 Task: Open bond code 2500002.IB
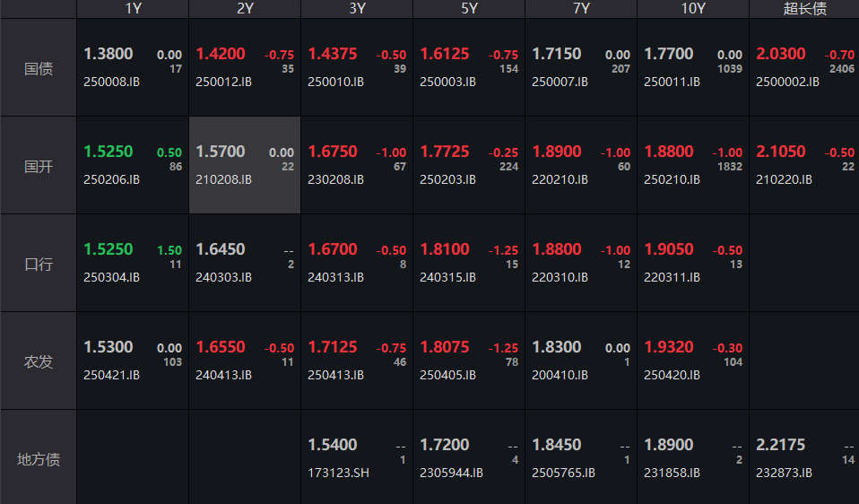(788, 82)
